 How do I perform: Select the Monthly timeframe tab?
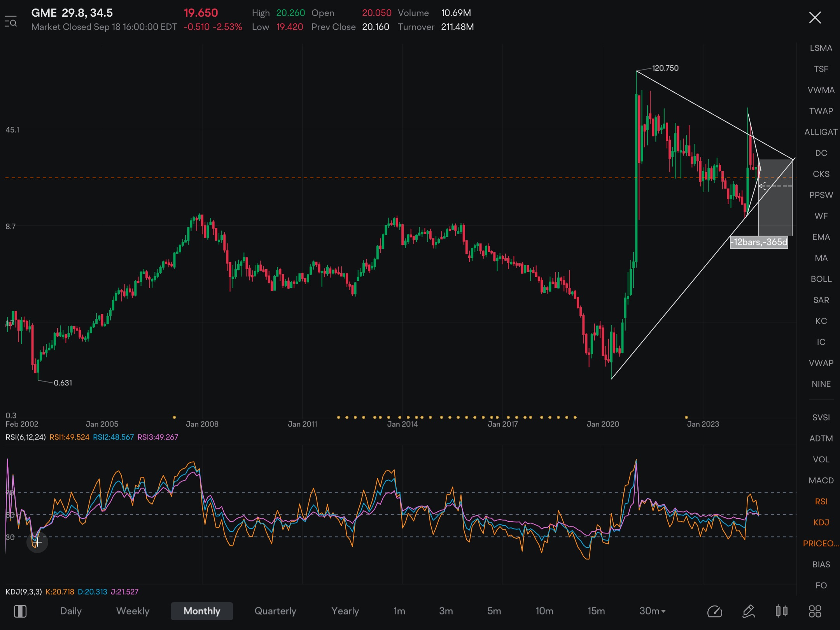[x=202, y=611]
